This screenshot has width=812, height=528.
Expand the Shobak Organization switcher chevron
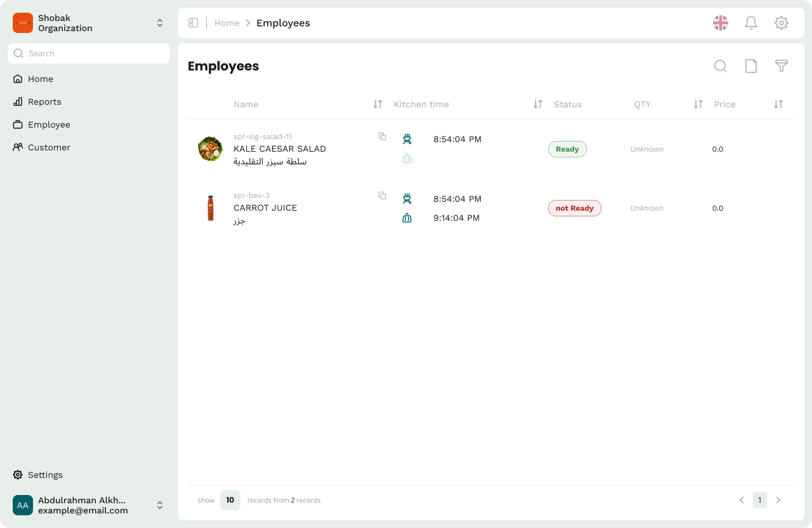(x=160, y=23)
